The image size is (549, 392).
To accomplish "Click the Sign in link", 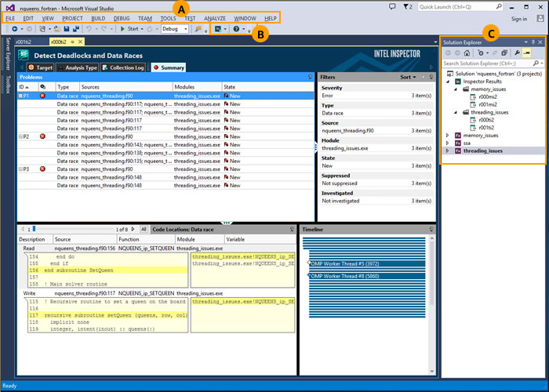I will click(519, 19).
